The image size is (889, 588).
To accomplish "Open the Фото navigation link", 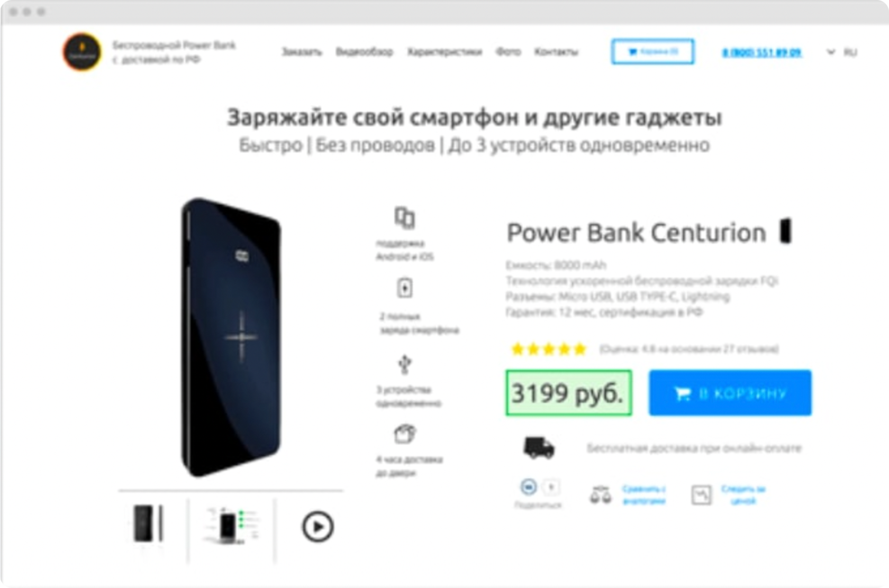I will click(508, 52).
